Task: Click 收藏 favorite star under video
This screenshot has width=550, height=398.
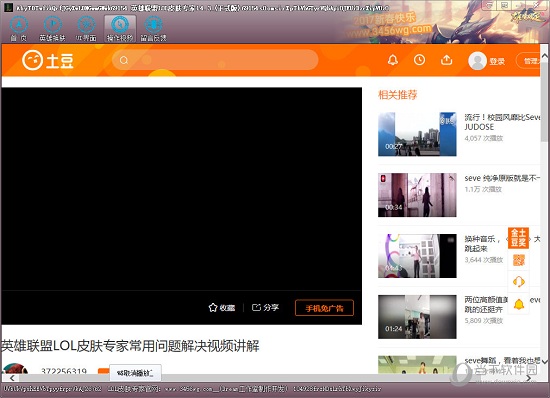Action: point(222,308)
